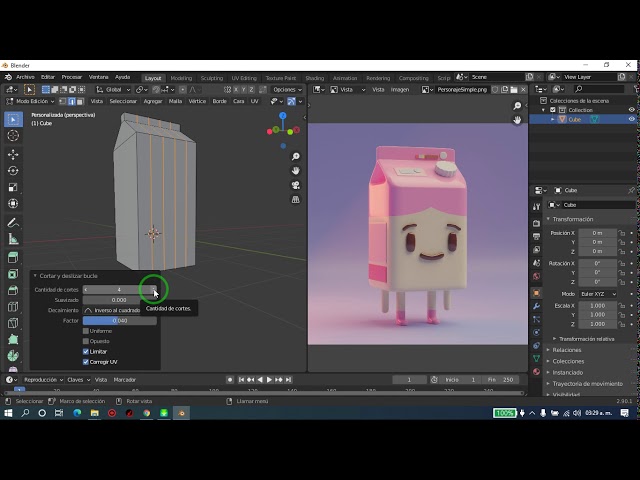Play the animation forward

point(269,380)
